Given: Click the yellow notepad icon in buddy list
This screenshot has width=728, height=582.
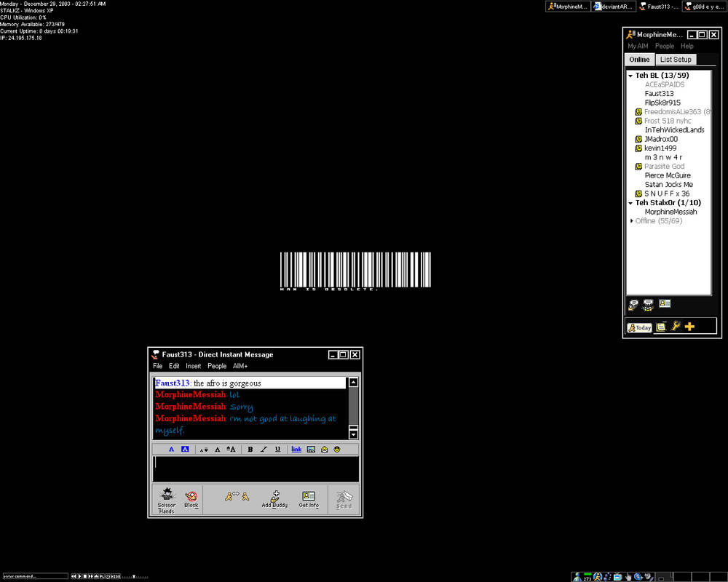Looking at the screenshot, I should [x=661, y=327].
